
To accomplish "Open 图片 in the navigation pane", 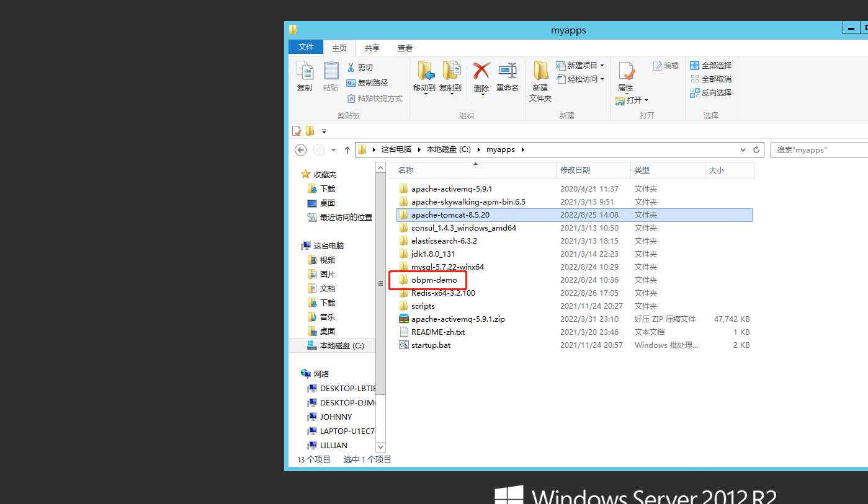I will tap(321, 274).
